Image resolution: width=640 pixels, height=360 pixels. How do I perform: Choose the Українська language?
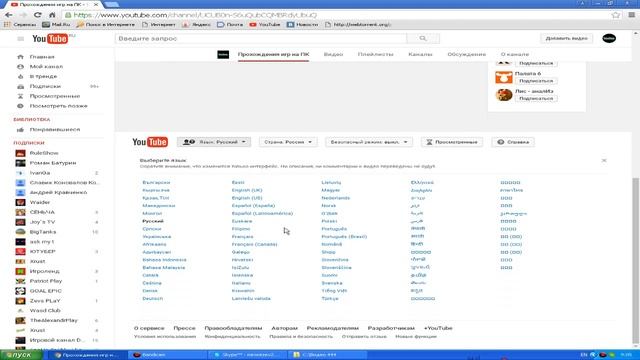[157, 237]
